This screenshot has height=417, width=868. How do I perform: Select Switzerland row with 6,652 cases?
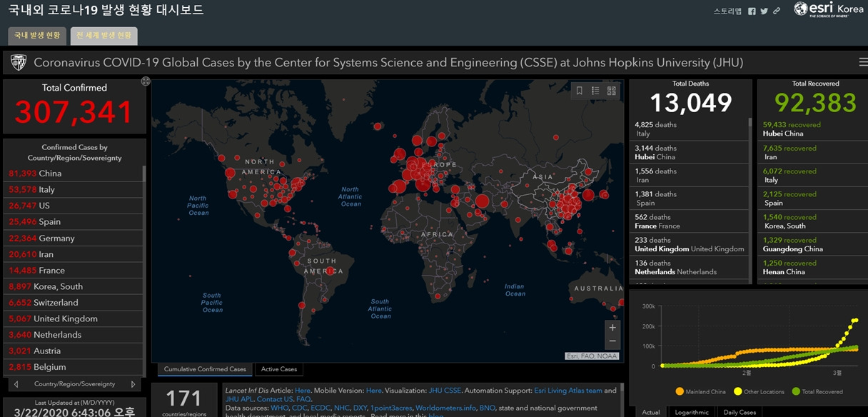[x=73, y=302]
